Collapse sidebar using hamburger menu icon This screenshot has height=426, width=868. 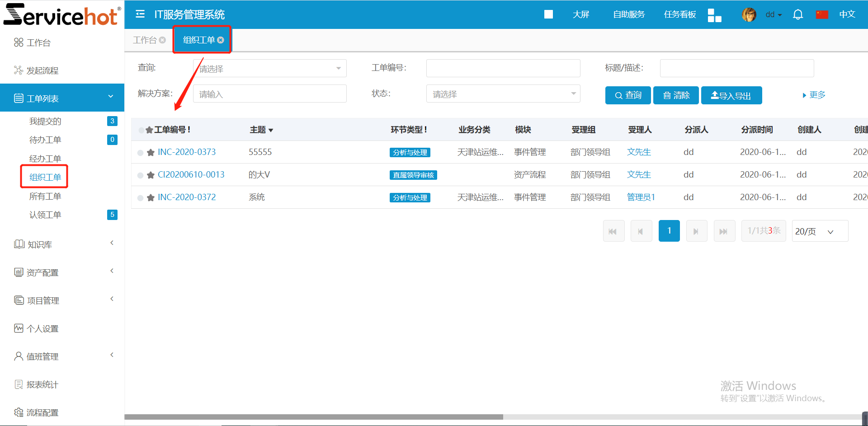click(140, 14)
